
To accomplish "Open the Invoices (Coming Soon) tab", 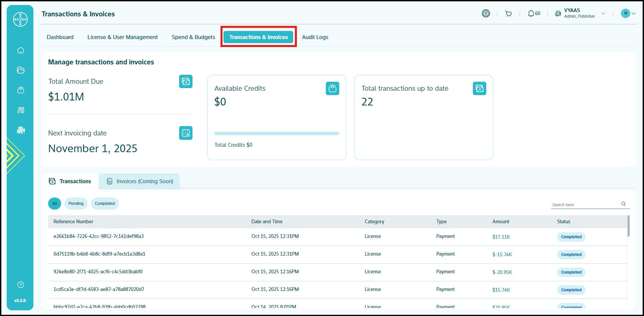I will click(140, 182).
